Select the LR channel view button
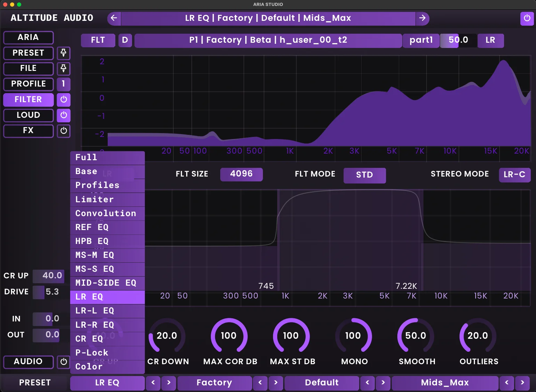 point(490,40)
